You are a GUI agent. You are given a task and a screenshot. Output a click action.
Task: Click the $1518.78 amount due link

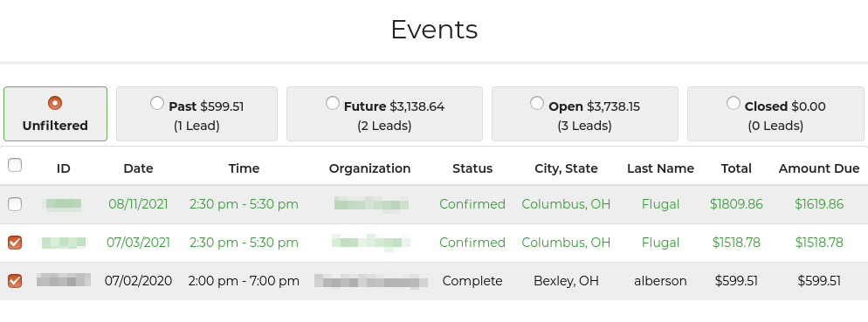point(819,243)
